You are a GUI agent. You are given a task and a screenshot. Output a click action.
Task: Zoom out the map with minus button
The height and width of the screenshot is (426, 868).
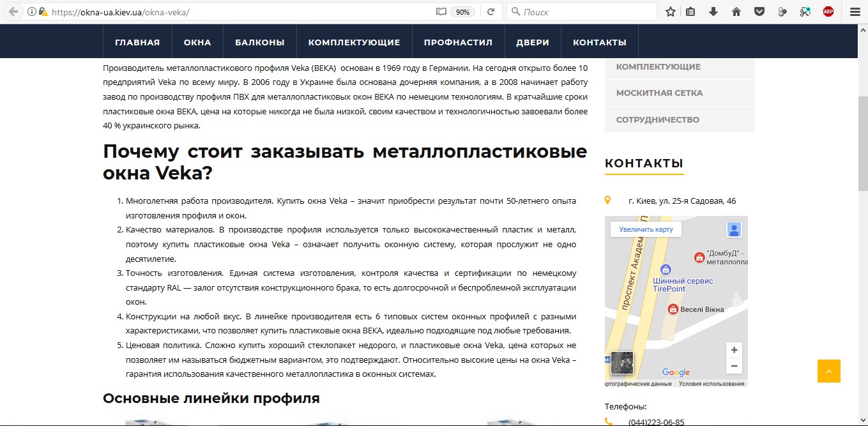[734, 366]
